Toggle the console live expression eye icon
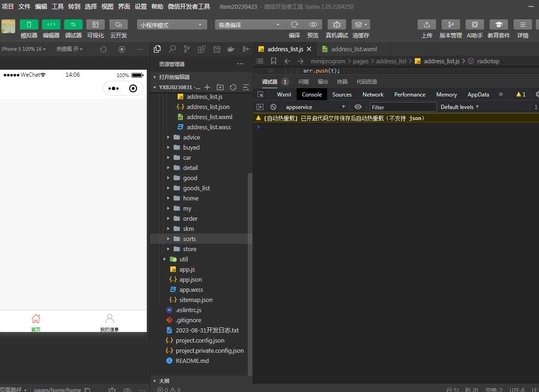The width and height of the screenshot is (539, 392). (x=358, y=107)
